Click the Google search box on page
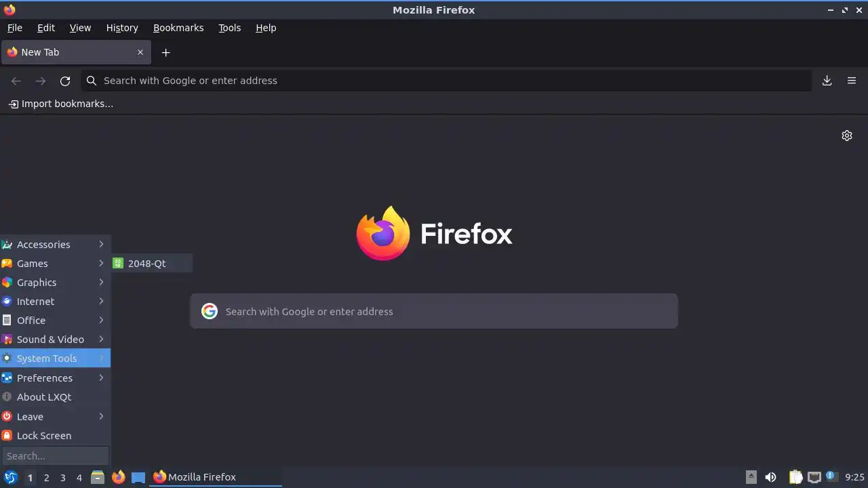 click(434, 312)
